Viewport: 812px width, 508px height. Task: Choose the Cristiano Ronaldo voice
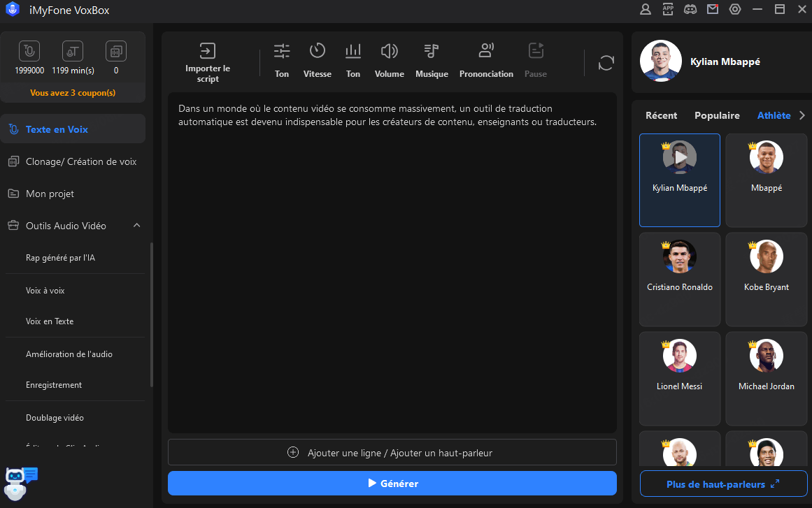680,280
